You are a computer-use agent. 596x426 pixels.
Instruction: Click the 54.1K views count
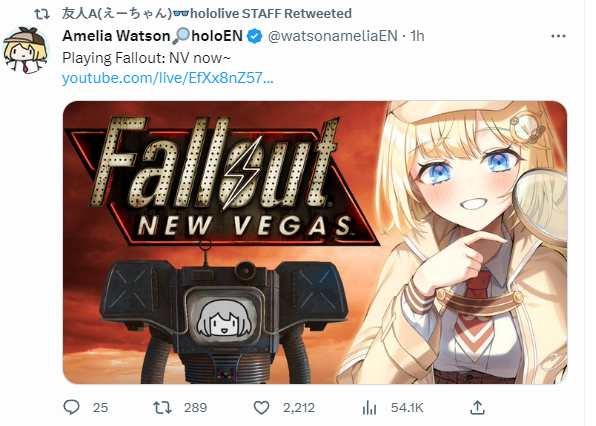pyautogui.click(x=407, y=408)
